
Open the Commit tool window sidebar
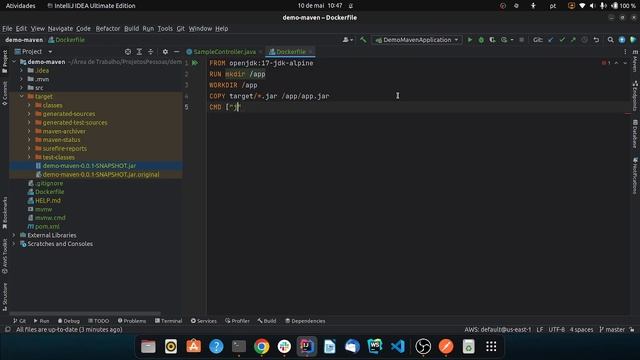point(4,93)
